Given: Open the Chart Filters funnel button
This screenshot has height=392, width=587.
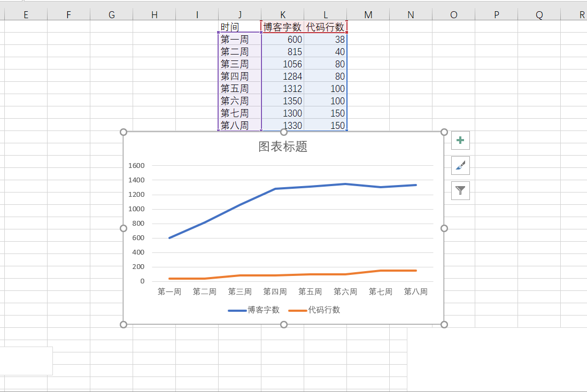Looking at the screenshot, I should 460,190.
